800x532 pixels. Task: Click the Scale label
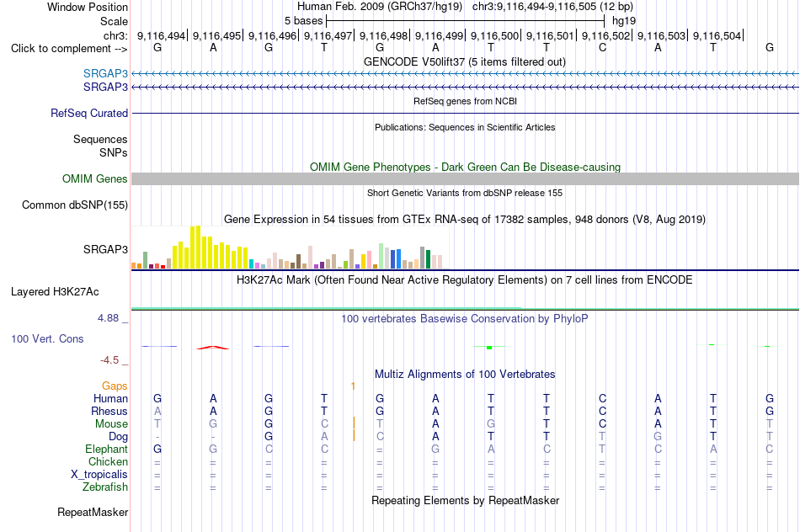pos(114,21)
